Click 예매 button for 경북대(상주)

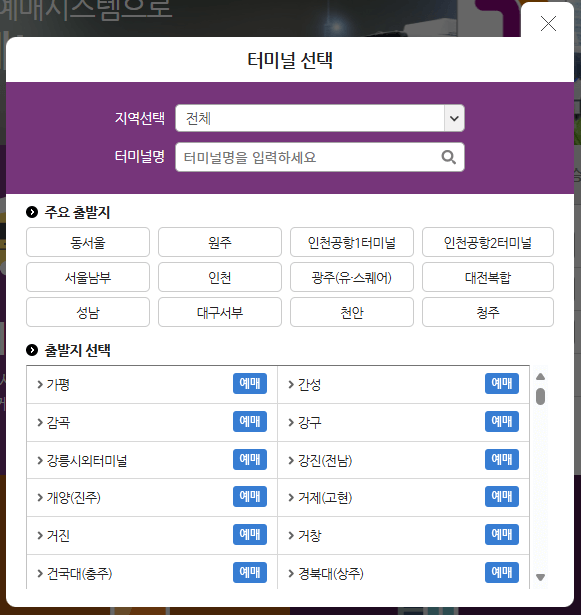(502, 573)
